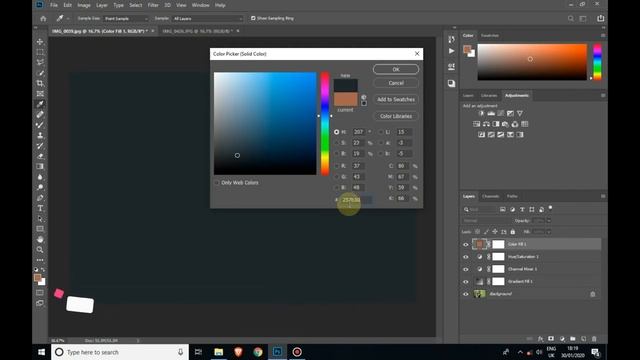Screen dimensions: 640x360
Task: Open the Window menu
Action: pyautogui.click(x=200, y=5)
